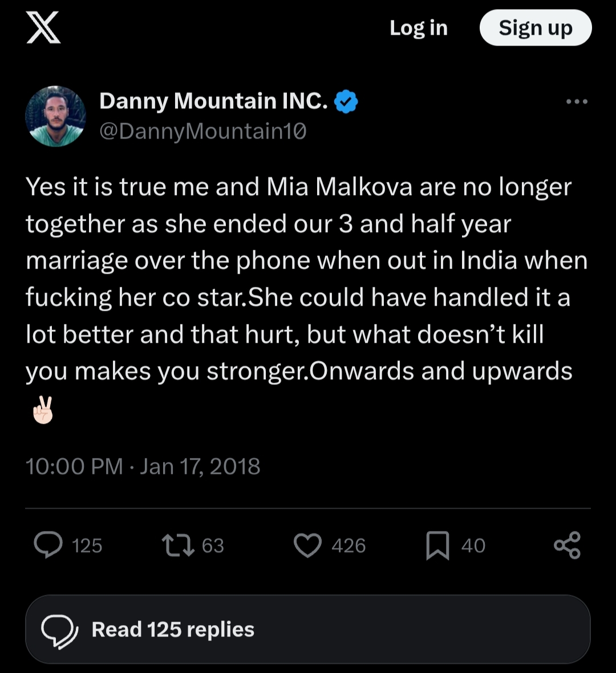Open the share icon
Image resolution: width=616 pixels, height=673 pixels.
click(567, 545)
